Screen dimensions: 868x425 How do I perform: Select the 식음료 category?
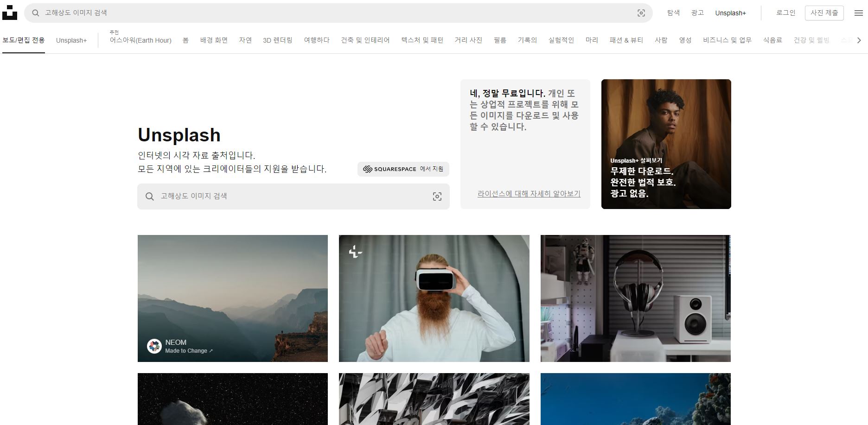click(772, 40)
